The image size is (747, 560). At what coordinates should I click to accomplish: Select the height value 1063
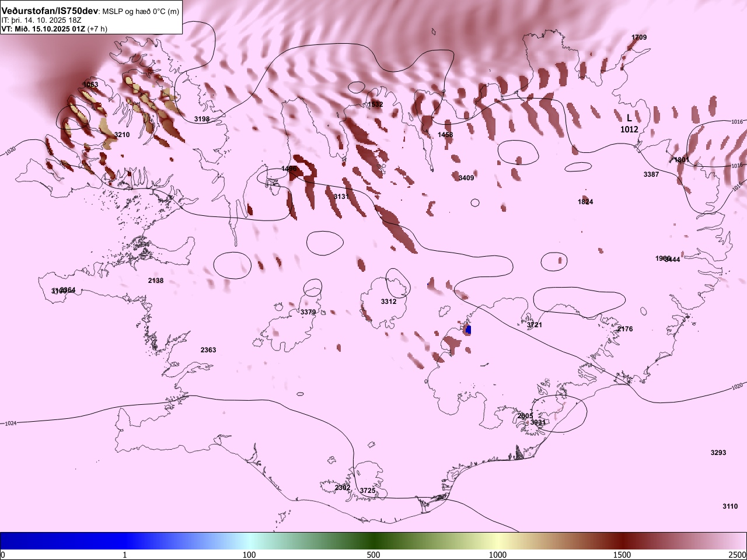coord(90,85)
